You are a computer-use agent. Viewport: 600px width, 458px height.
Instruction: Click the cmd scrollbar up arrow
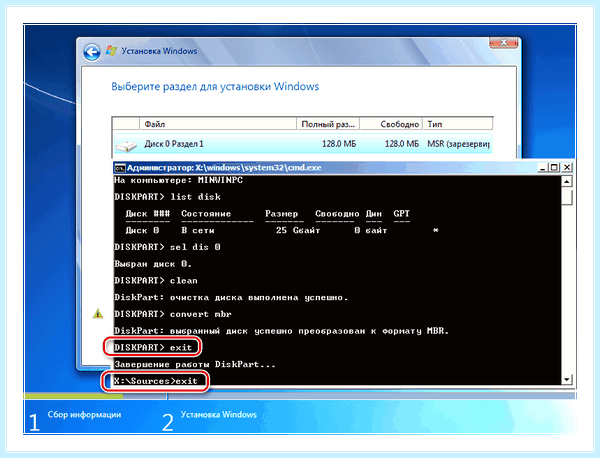pos(567,181)
